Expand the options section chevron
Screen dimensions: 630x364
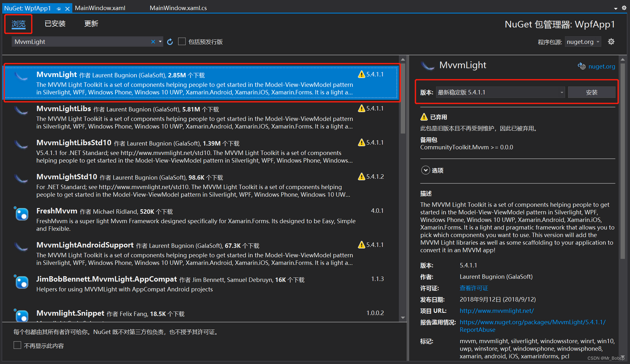(x=425, y=170)
